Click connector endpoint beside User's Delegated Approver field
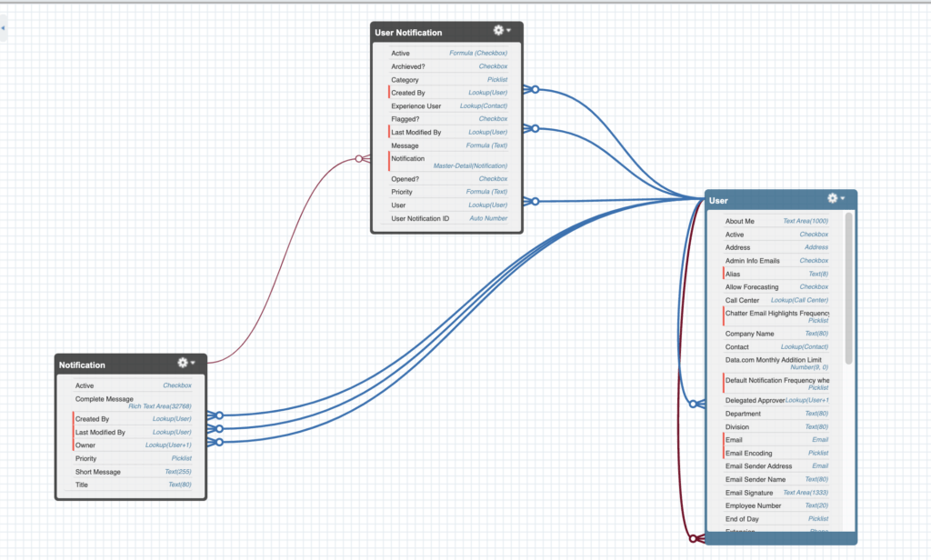Viewport: 931px width, 560px height. 694,404
